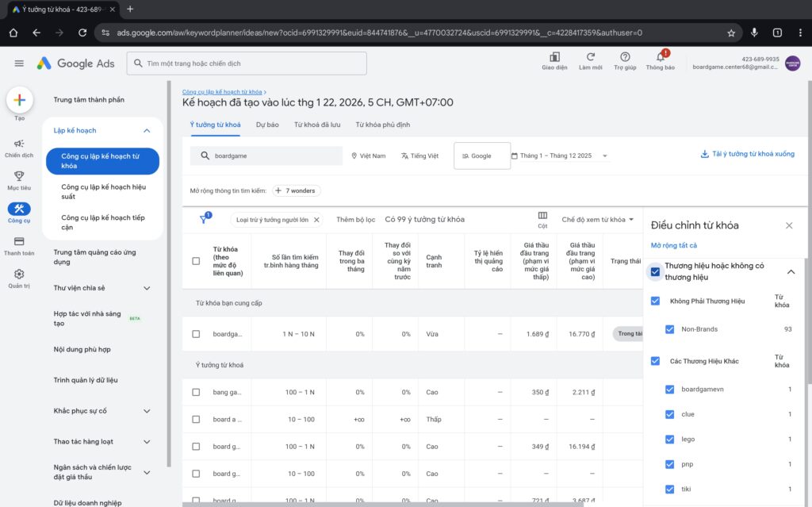Click Tải ý tưởng từ khoá xuống
The image size is (812, 507).
tap(747, 154)
